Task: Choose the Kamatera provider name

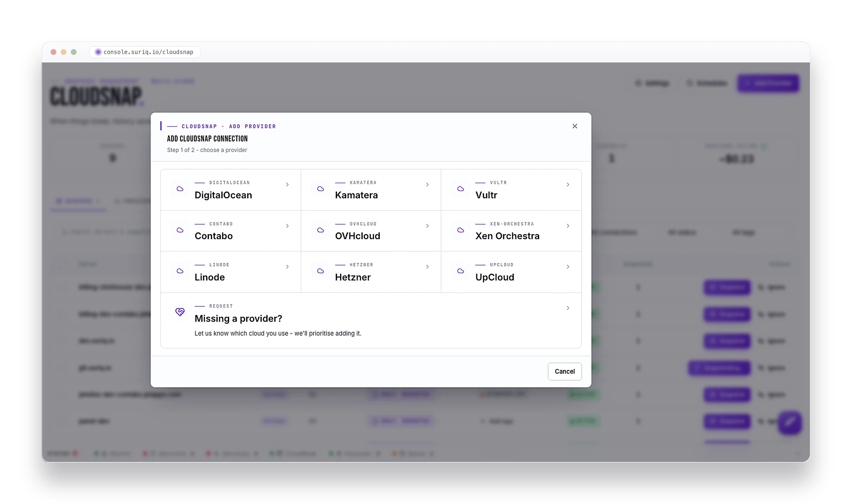Action: 356,195
